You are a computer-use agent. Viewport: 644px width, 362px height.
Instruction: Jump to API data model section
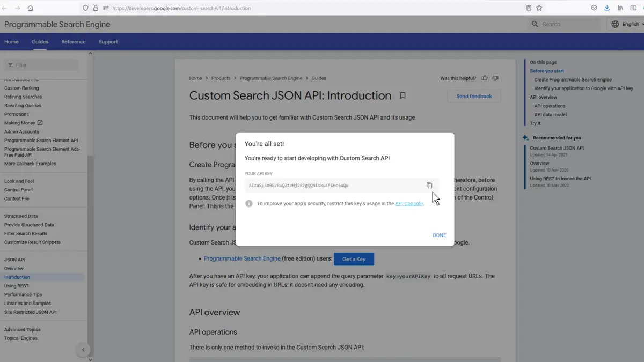(x=550, y=115)
